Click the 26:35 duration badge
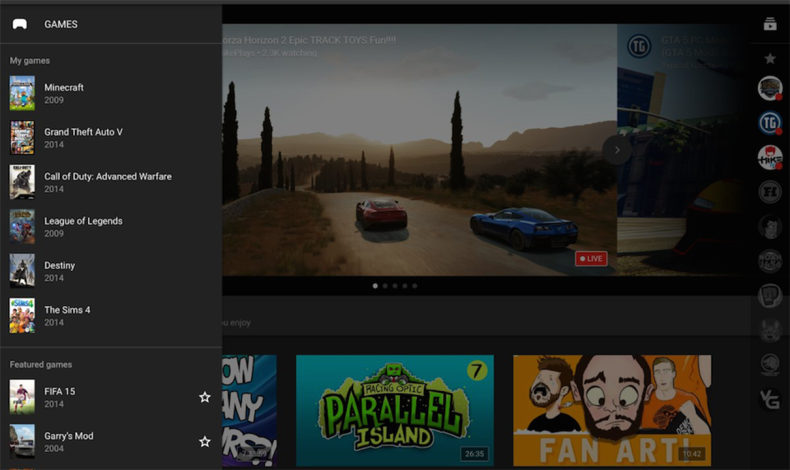This screenshot has width=790, height=470. pos(474,453)
